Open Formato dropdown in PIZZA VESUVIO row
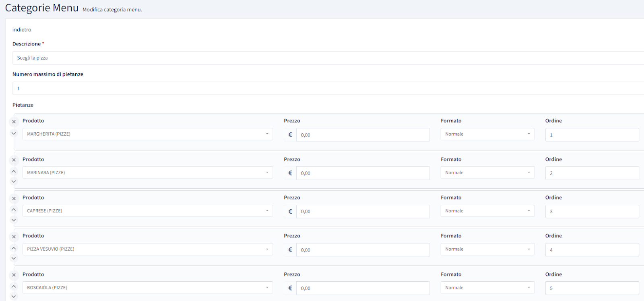 point(487,249)
